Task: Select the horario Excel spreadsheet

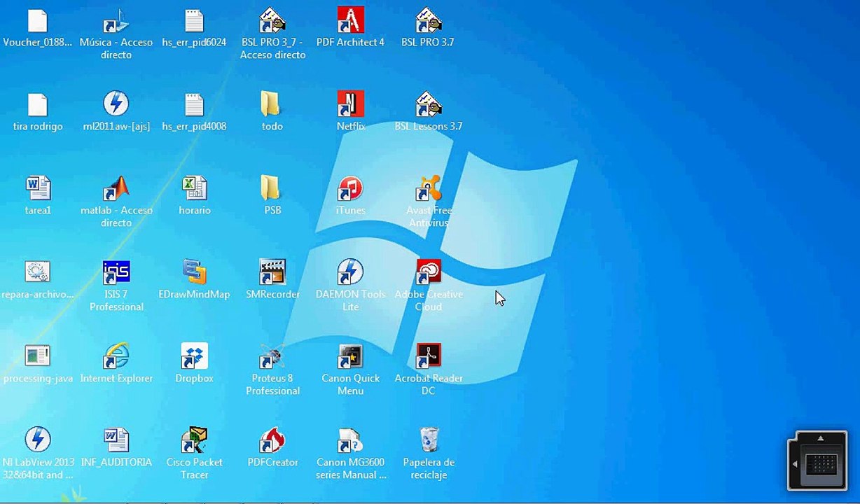Action: coord(194,188)
